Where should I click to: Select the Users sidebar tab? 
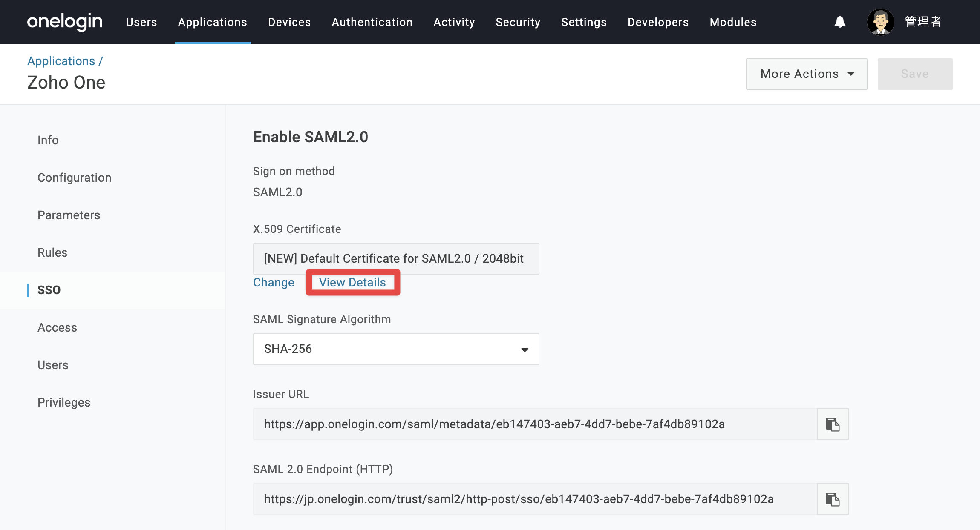point(53,365)
